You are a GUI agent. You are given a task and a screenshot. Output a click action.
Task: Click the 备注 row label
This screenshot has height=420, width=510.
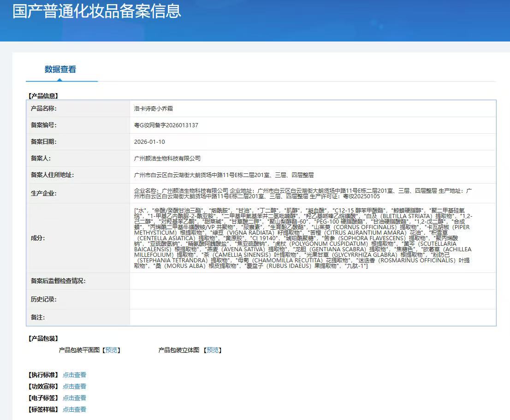coord(38,317)
